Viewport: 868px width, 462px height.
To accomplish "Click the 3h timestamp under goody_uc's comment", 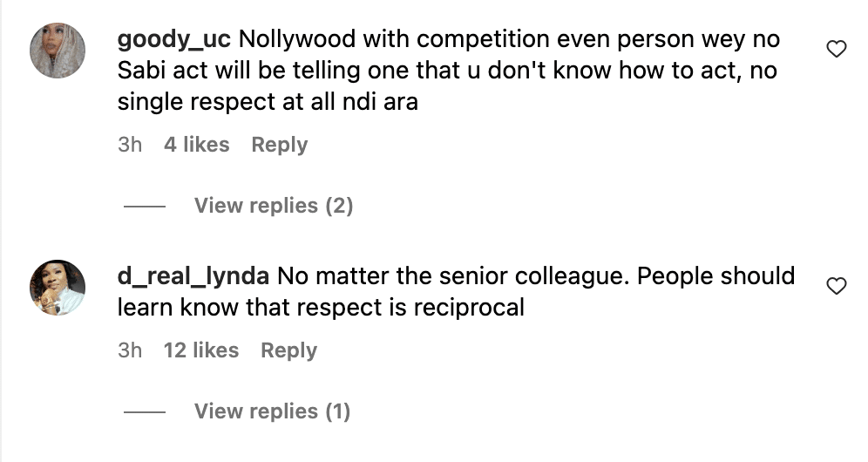I will [130, 145].
